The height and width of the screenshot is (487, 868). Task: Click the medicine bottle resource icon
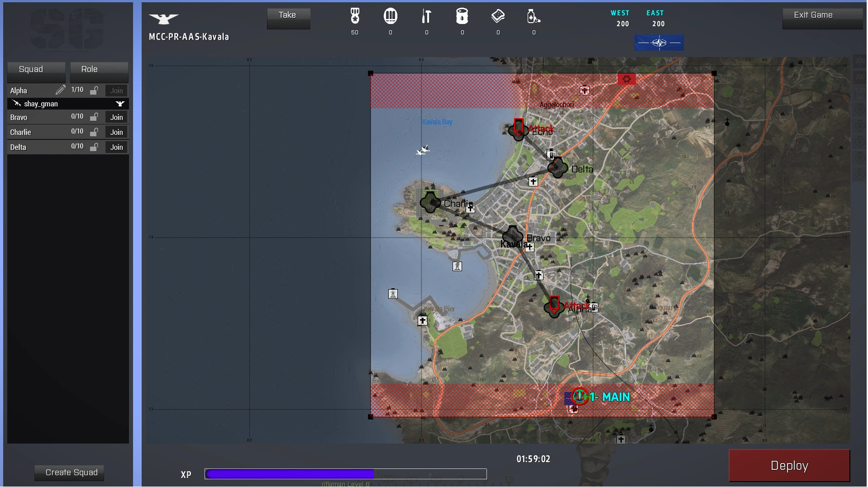pos(534,16)
